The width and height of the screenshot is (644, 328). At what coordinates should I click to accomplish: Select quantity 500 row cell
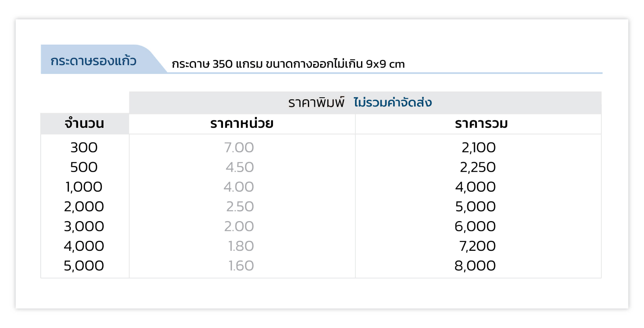(x=84, y=167)
